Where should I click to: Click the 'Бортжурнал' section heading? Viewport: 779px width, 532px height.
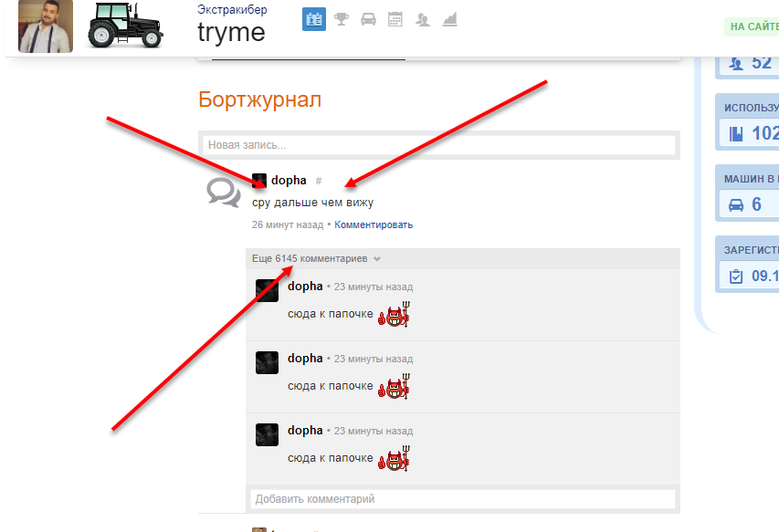coord(259,99)
